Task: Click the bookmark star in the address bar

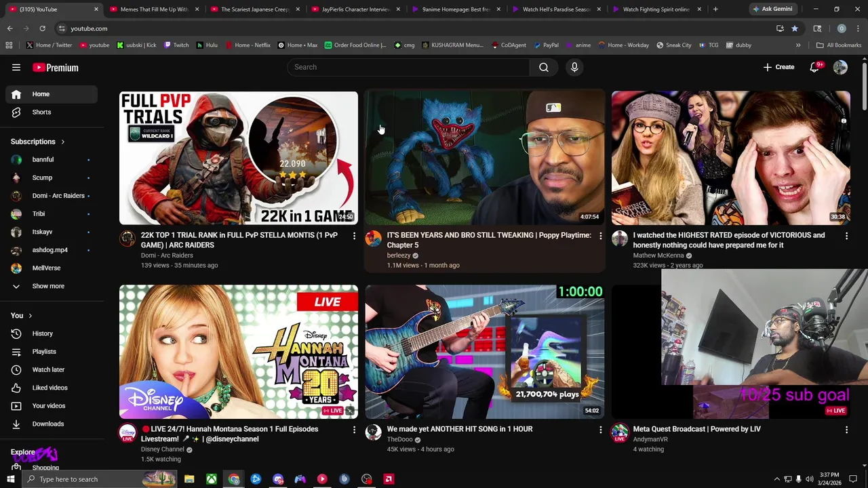Action: [x=795, y=28]
